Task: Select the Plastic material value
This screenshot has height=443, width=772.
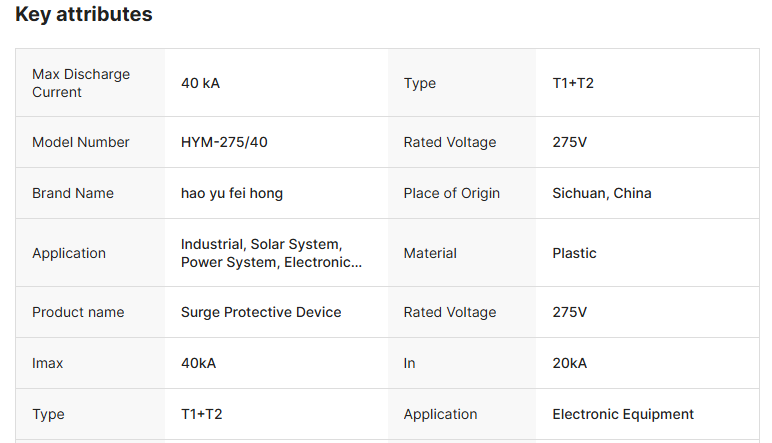Action: click(x=574, y=253)
